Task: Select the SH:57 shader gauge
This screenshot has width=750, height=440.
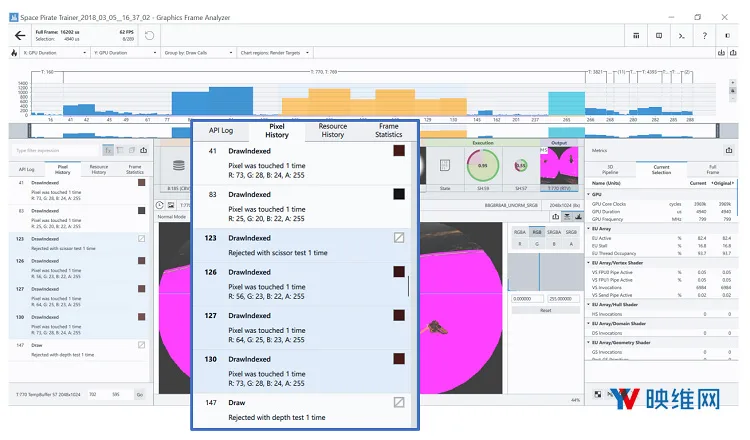Action: 521,166
